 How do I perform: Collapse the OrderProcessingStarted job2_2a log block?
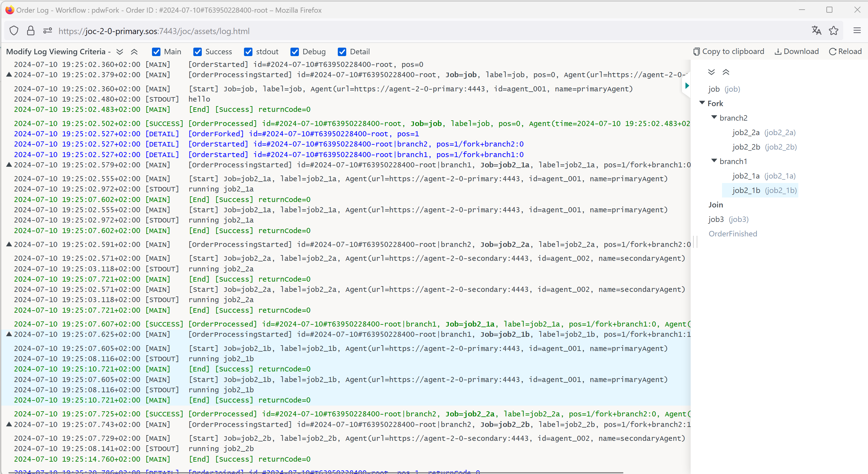tap(9, 244)
